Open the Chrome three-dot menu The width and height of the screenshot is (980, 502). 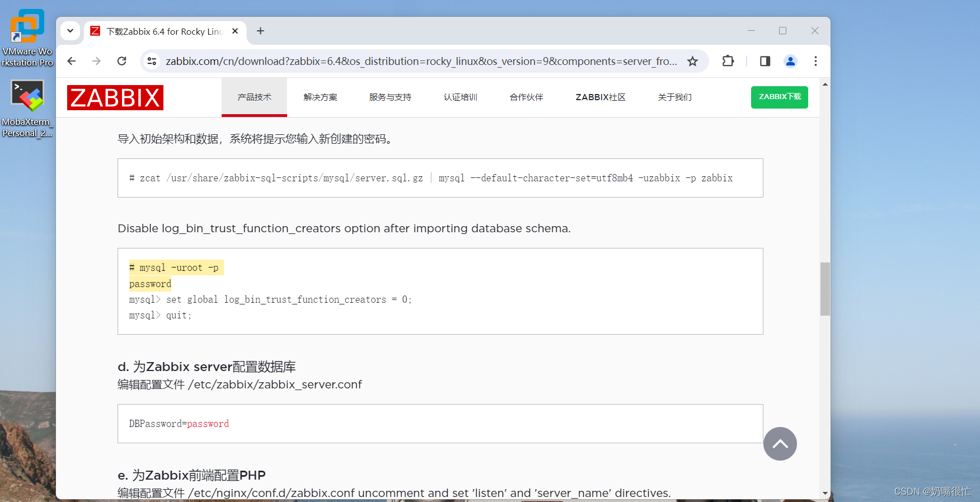tap(815, 61)
